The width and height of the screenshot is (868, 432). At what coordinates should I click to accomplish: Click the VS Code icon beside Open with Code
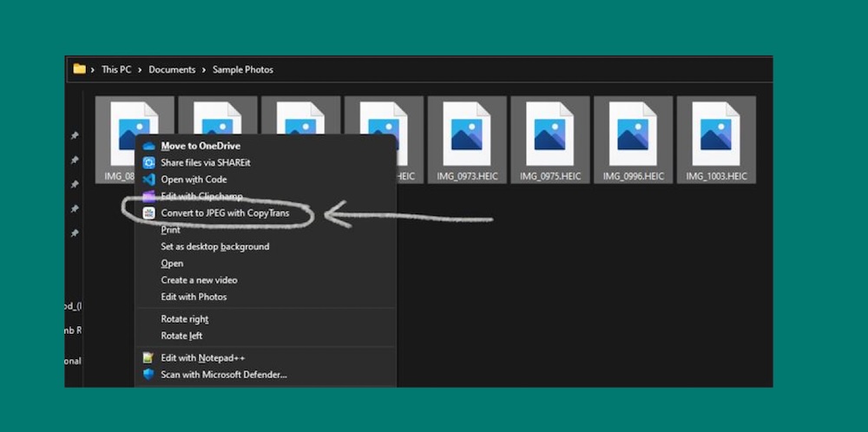pyautogui.click(x=148, y=180)
